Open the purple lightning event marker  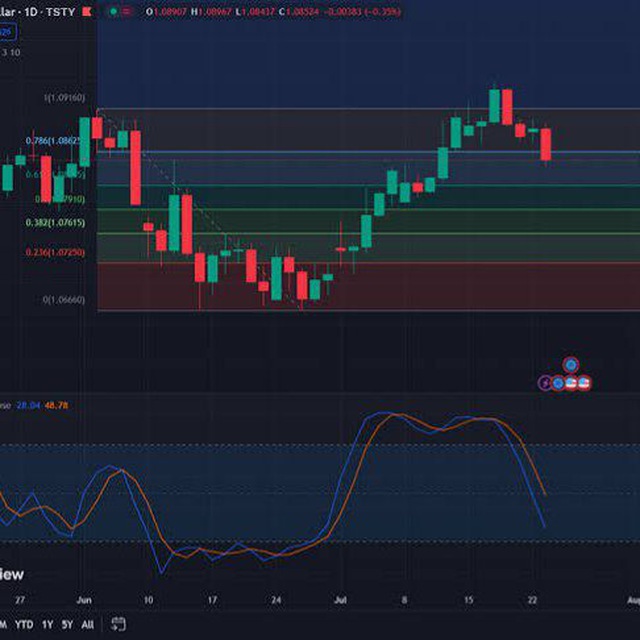(545, 383)
